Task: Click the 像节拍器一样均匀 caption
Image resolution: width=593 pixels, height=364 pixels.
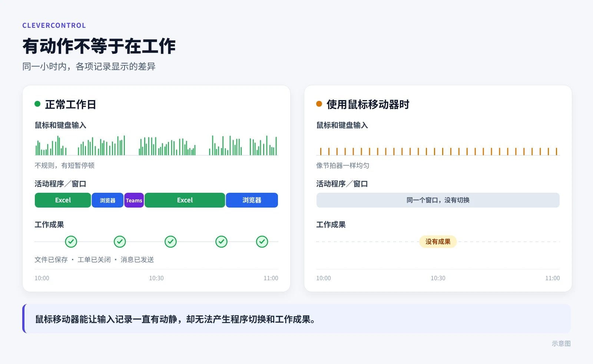Action: coord(342,165)
